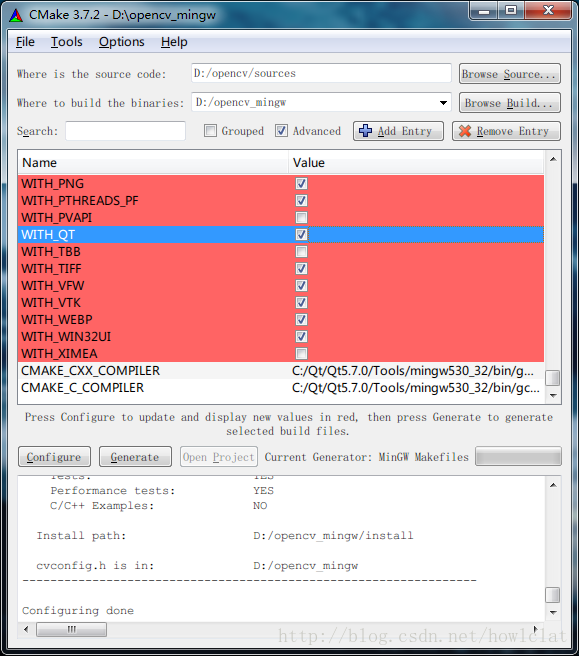Click the red X icon on Remove Entry

pos(464,131)
